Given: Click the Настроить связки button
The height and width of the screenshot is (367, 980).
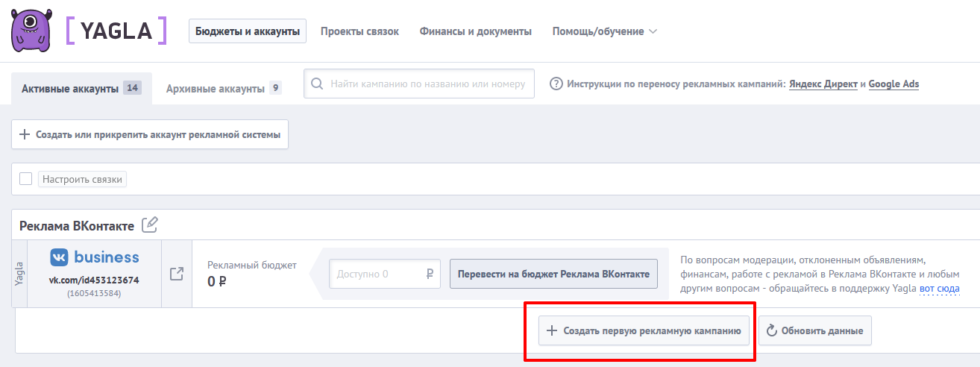Looking at the screenshot, I should (82, 179).
